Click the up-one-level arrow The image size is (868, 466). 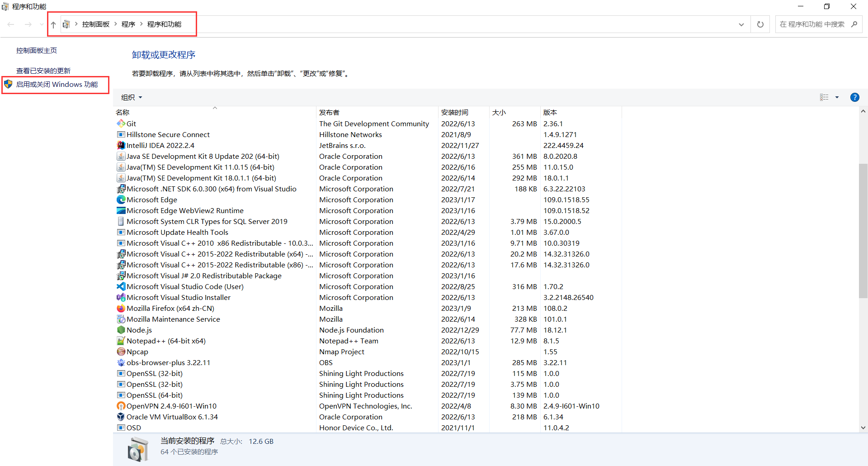53,24
